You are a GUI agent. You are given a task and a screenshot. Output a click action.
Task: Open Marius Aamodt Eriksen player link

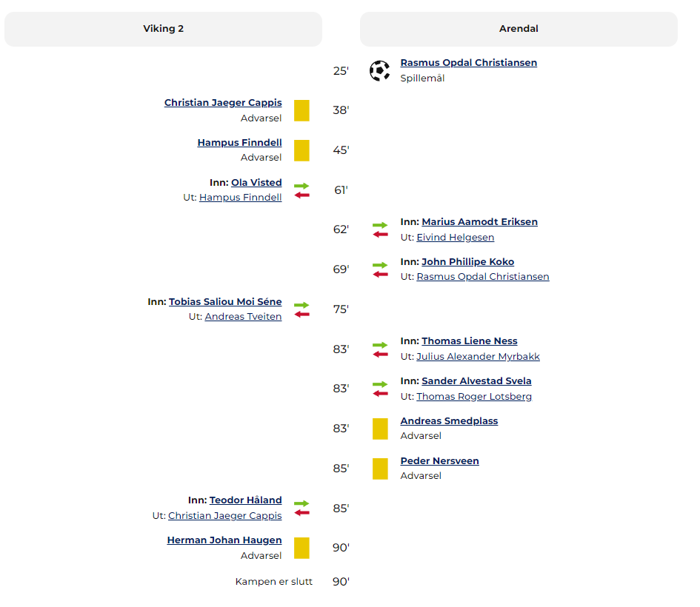[x=479, y=221]
